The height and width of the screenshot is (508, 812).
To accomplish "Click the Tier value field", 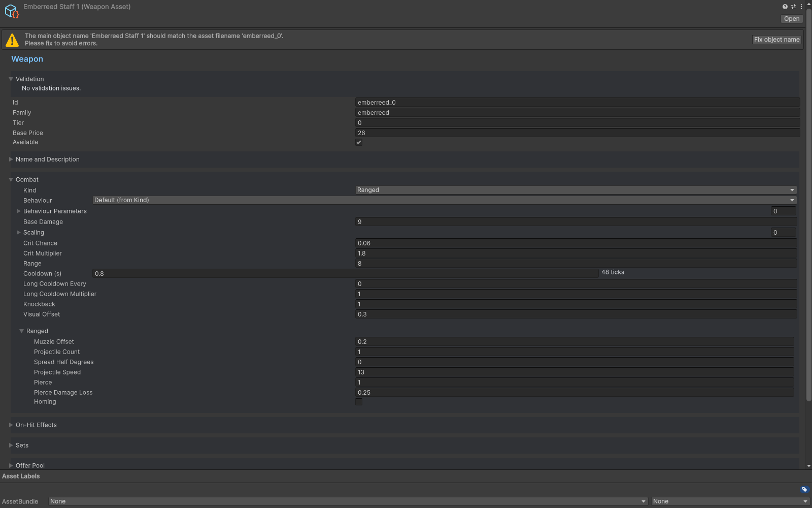I will 578,123.
